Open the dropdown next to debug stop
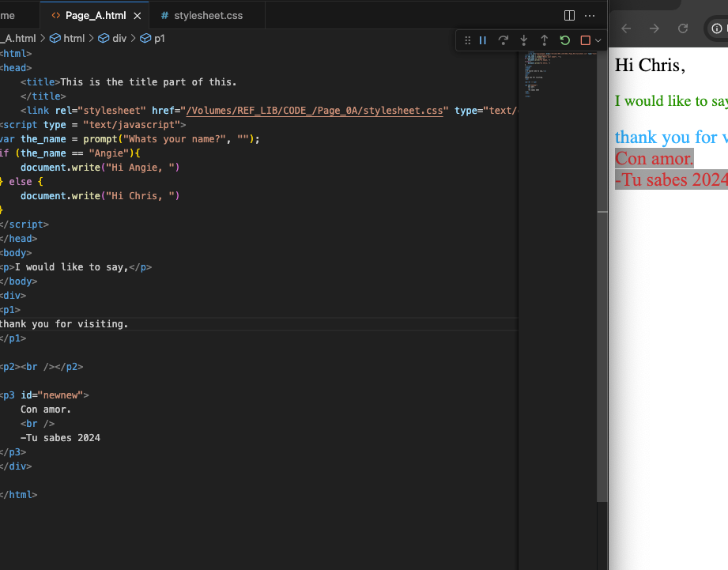Image resolution: width=728 pixels, height=570 pixels. 598,40
